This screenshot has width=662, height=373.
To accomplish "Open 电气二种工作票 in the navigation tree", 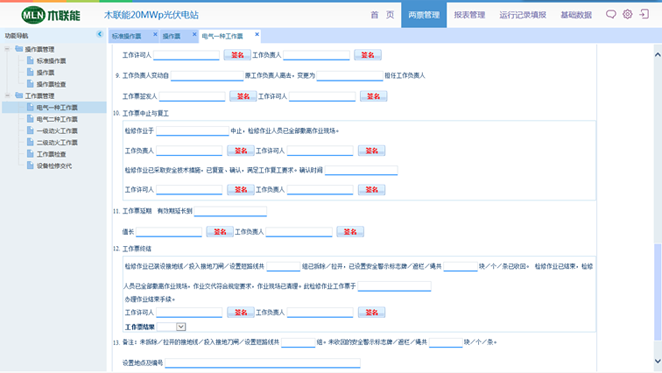I will point(57,119).
